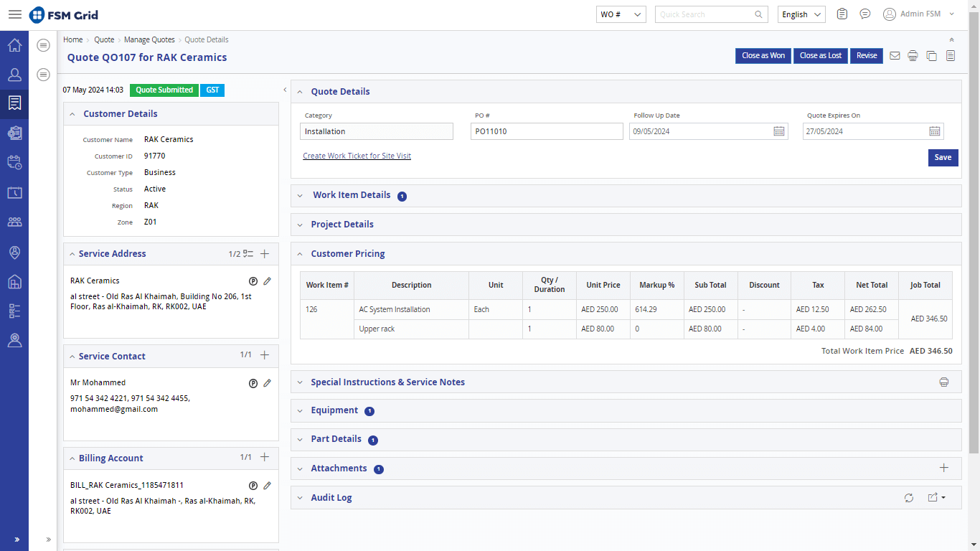Click AC System Installation description cell
Image resolution: width=980 pixels, height=551 pixels.
[x=411, y=310]
